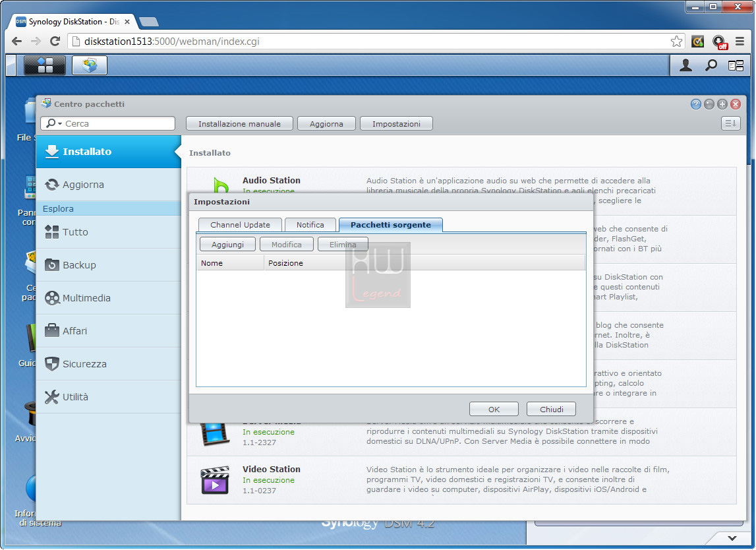
Task: Select the Utilità category in the sidebar
Action: click(109, 397)
